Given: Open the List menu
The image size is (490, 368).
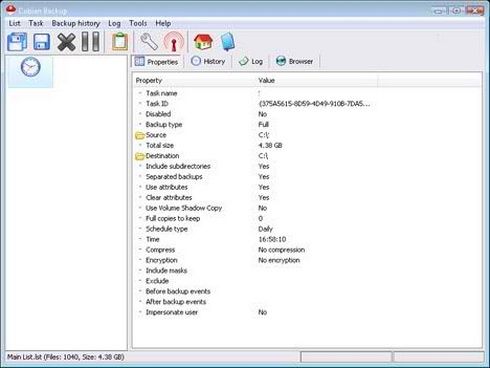Looking at the screenshot, I should (15, 23).
